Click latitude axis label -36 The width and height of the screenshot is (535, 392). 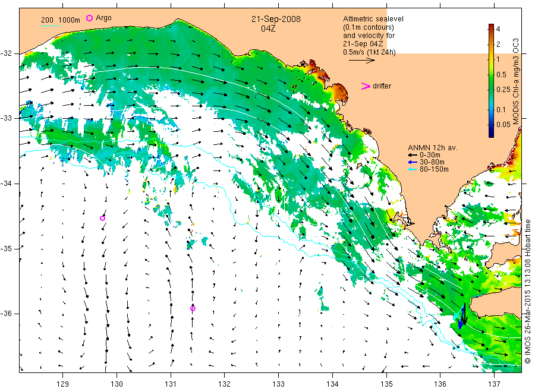tap(6, 314)
